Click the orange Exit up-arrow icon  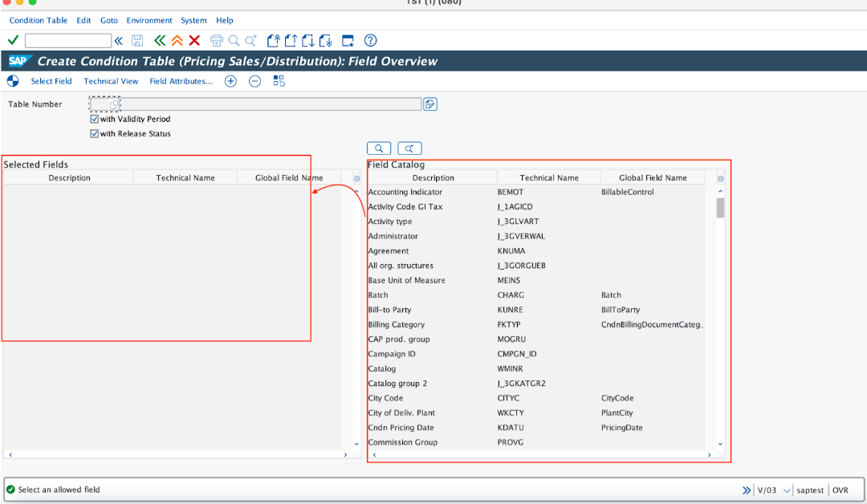177,40
